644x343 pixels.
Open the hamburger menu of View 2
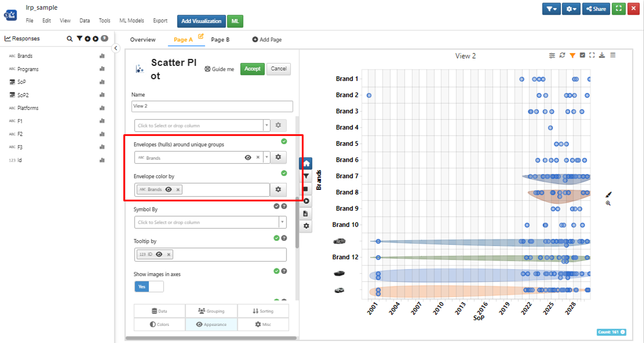coord(613,55)
